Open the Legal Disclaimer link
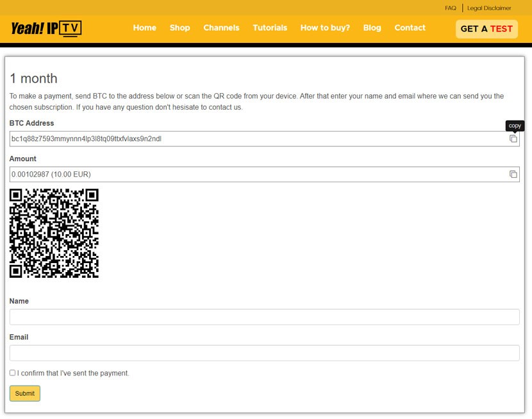 tap(489, 8)
